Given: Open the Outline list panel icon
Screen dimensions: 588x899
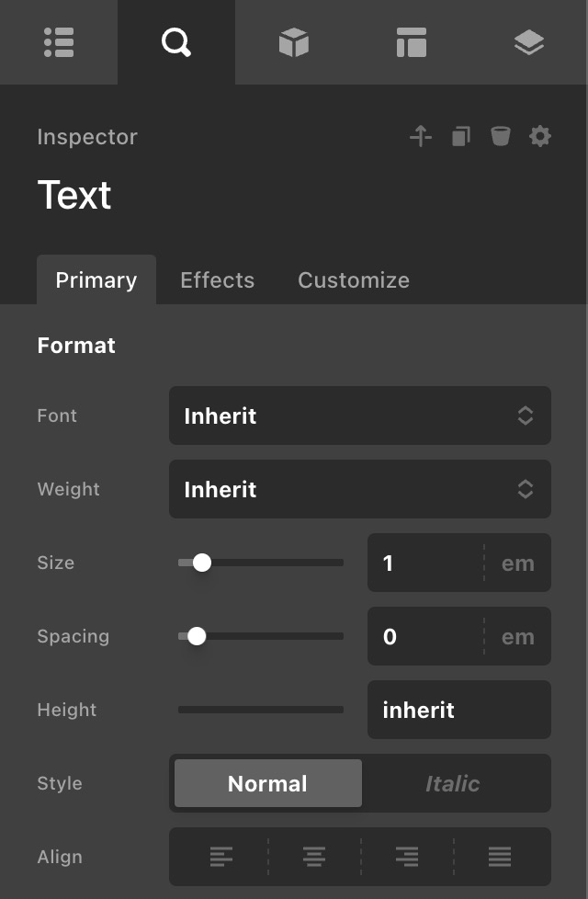Looking at the screenshot, I should pyautogui.click(x=59, y=42).
